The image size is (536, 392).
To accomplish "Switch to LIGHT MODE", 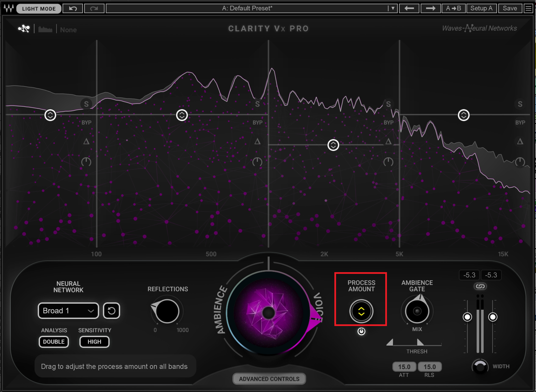I will 39,9.
